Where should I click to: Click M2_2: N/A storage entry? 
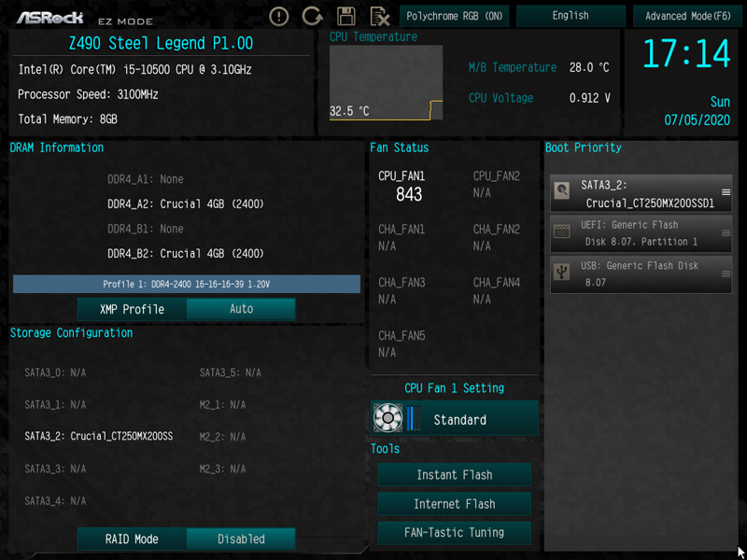coord(222,437)
